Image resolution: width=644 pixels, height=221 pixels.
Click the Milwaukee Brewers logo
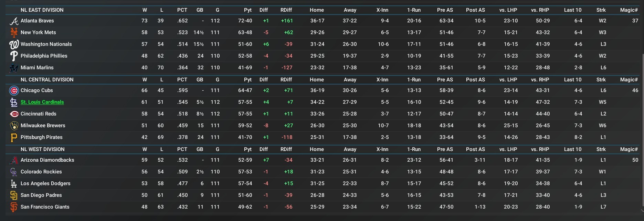(14, 126)
